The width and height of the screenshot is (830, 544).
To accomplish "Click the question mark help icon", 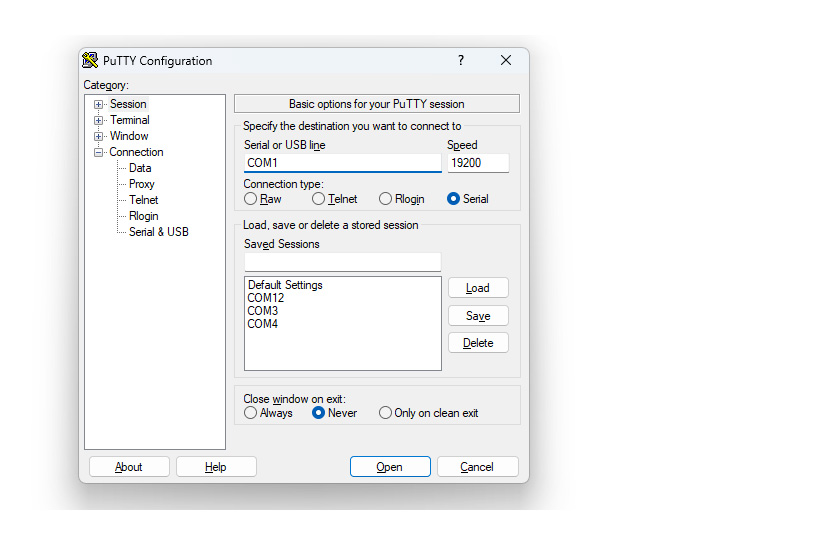I will [x=461, y=60].
